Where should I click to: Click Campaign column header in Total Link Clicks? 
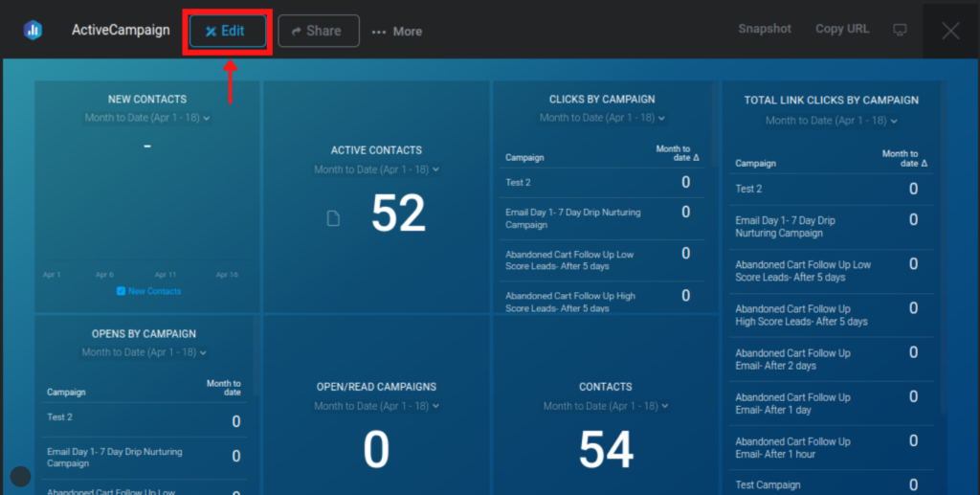coord(755,163)
